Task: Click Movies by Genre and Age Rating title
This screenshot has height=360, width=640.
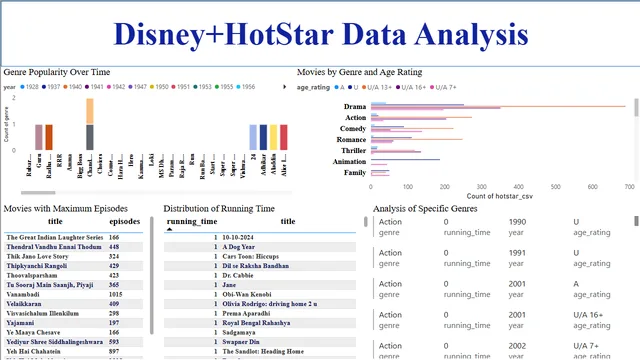Action: pyautogui.click(x=360, y=72)
